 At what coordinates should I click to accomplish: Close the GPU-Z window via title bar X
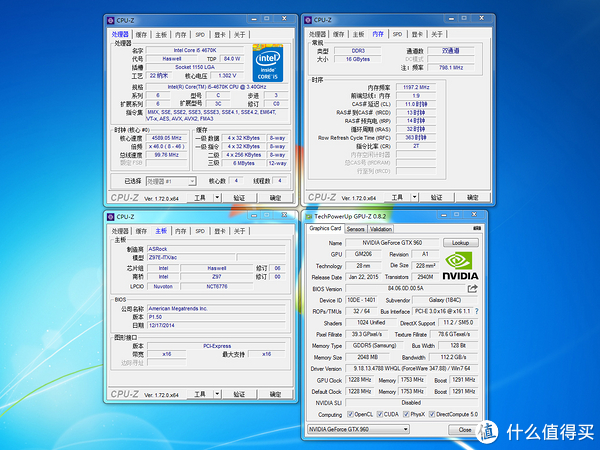coord(474,215)
